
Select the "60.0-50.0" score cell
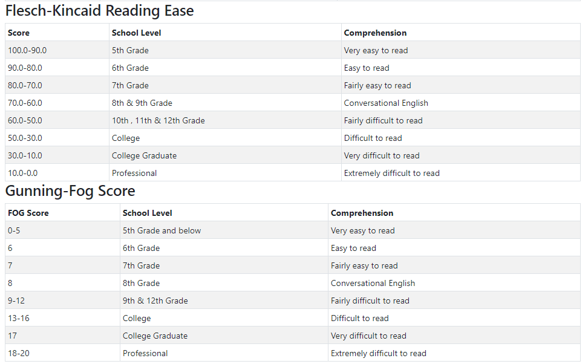click(25, 120)
